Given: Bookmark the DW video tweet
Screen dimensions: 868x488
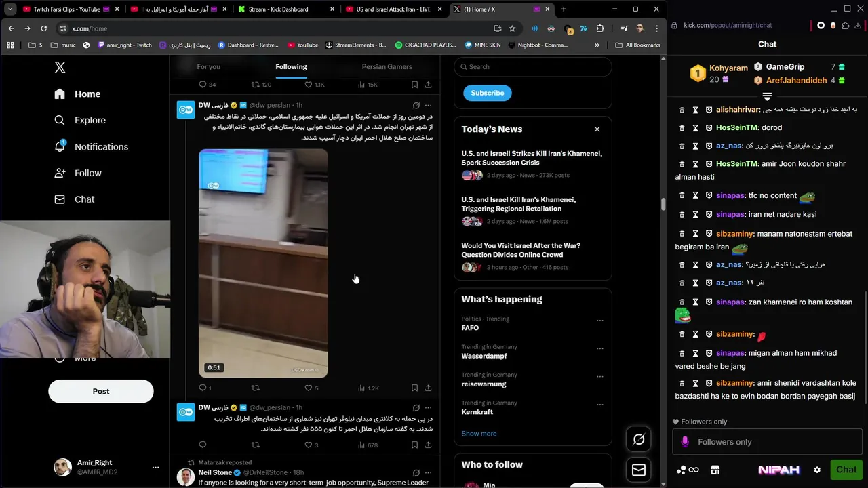Looking at the screenshot, I should click(x=414, y=388).
